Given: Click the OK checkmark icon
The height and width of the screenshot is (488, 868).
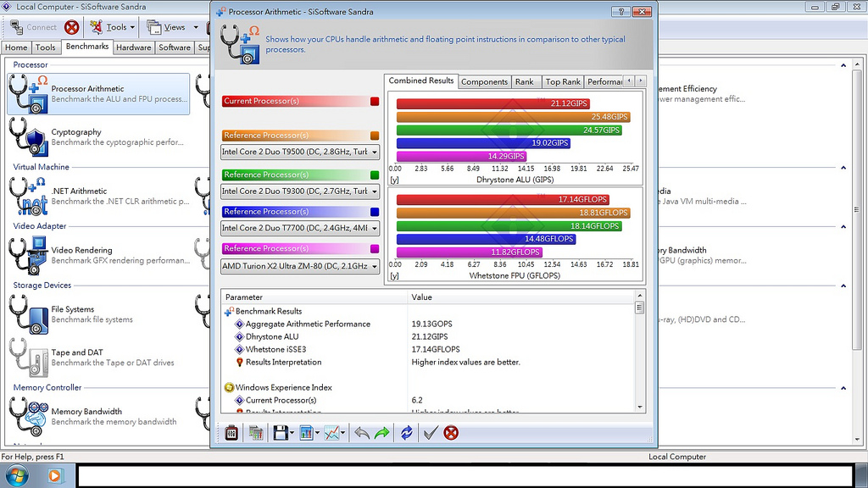Looking at the screenshot, I should click(430, 433).
